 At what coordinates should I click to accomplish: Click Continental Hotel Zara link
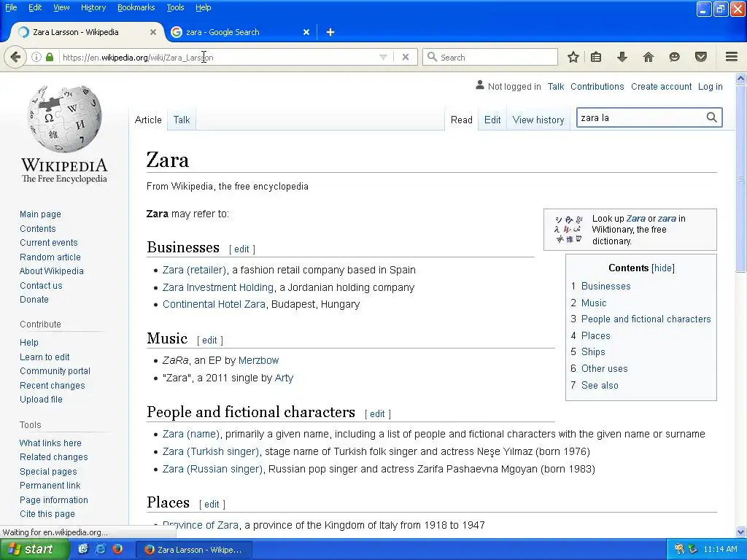point(214,304)
